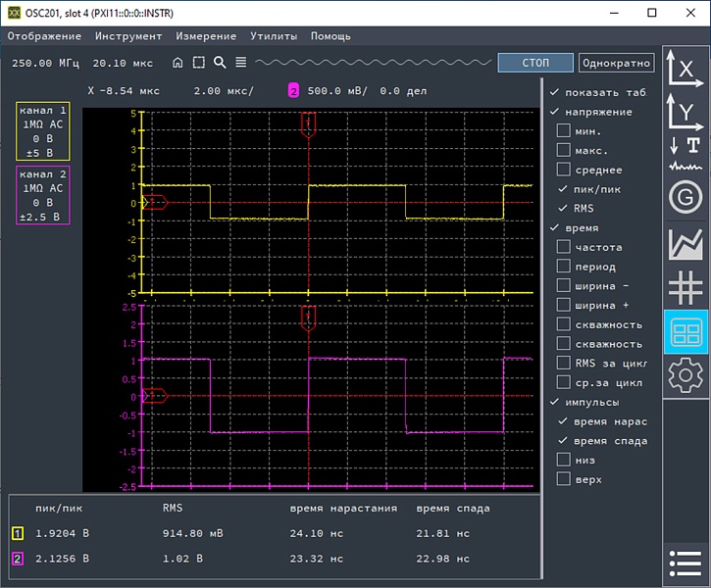Screen dimensions: 711x588
Task: Open the generator G panel
Action: pyautogui.click(x=686, y=197)
